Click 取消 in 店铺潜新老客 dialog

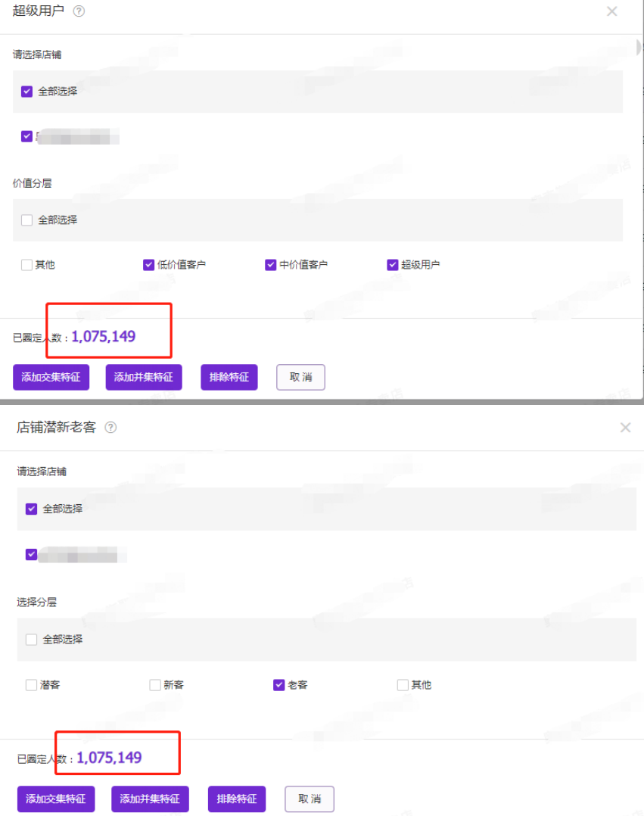310,799
